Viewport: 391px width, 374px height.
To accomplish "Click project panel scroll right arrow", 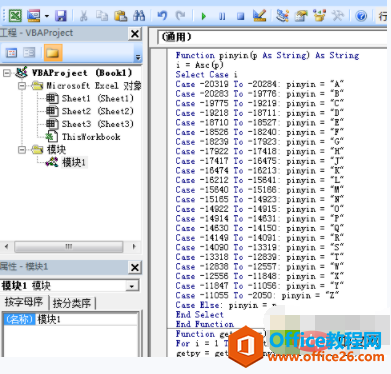I will (x=134, y=247).
